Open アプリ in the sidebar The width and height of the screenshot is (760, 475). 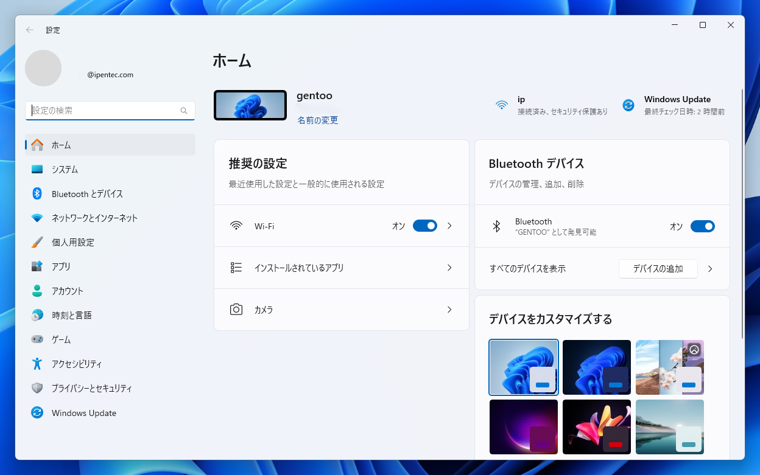point(110,266)
